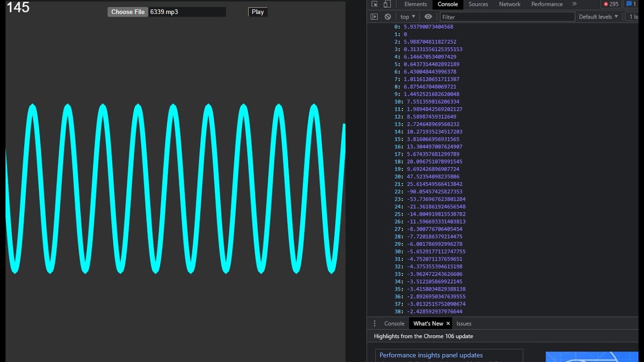
Task: Click console value 10.271935234517203
Action: [x=435, y=132]
